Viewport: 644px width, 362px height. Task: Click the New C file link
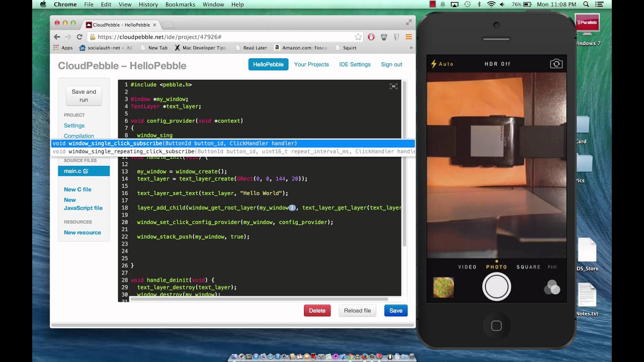point(77,190)
